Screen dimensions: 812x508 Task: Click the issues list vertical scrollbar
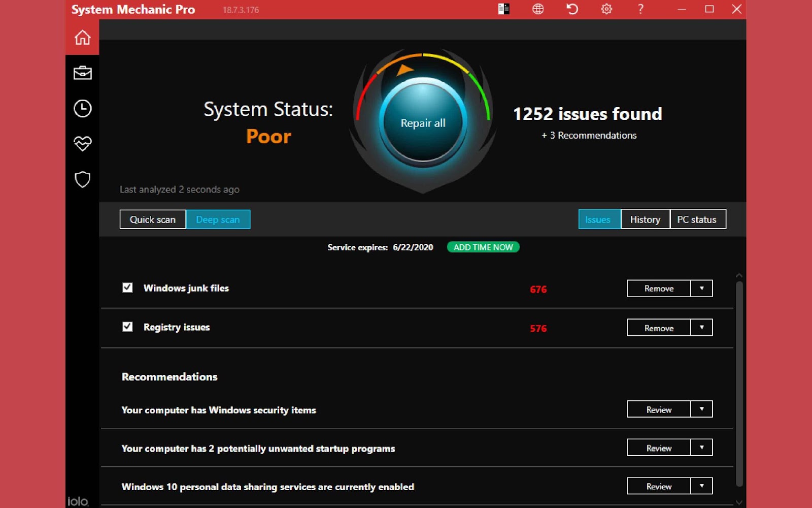(x=739, y=384)
